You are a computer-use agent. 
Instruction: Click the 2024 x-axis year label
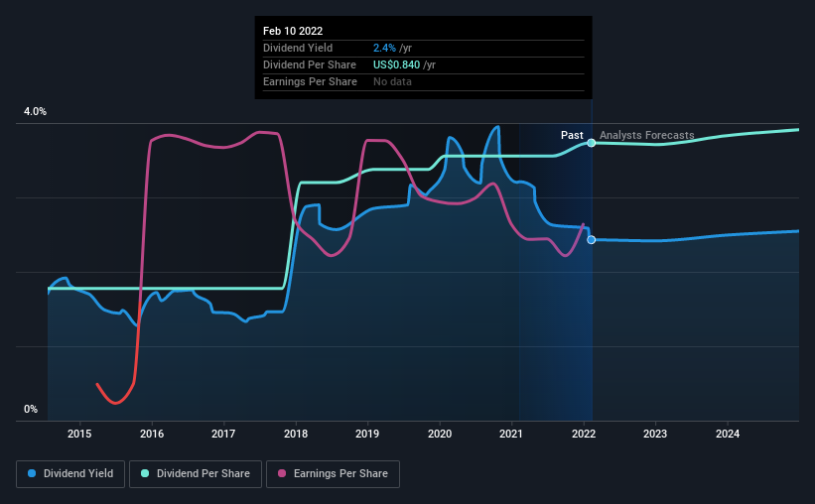728,434
